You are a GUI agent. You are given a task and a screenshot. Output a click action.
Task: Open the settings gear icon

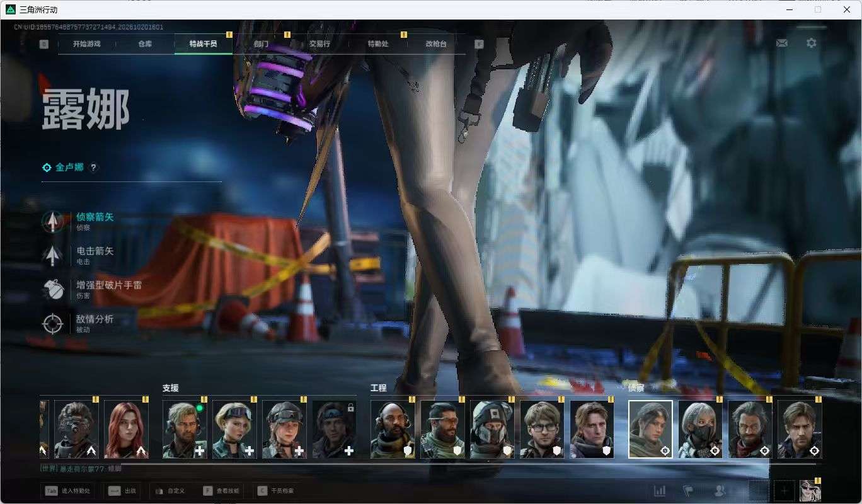point(812,43)
